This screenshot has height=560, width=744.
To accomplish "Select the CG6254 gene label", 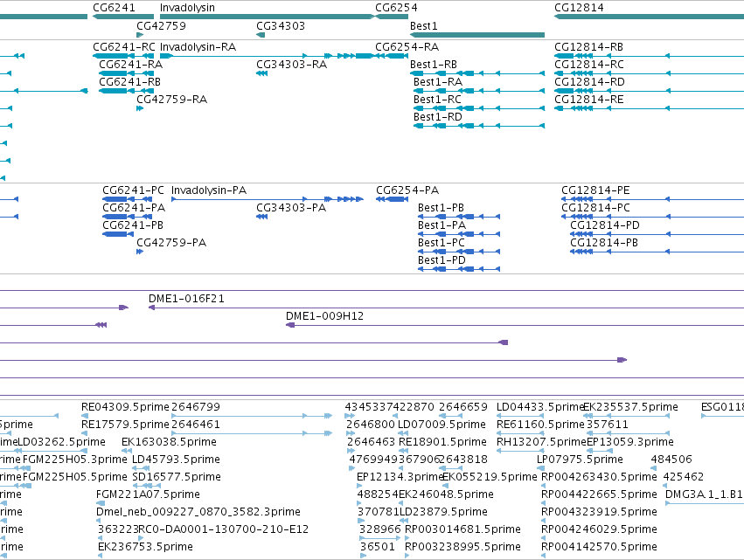I will pyautogui.click(x=396, y=8).
